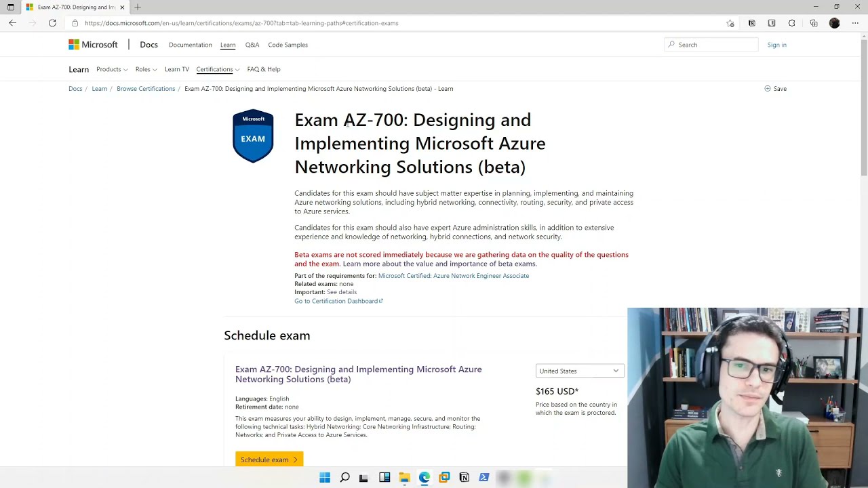Screen dimensions: 868x488
Task: View site information lock icon
Action: coord(75,23)
